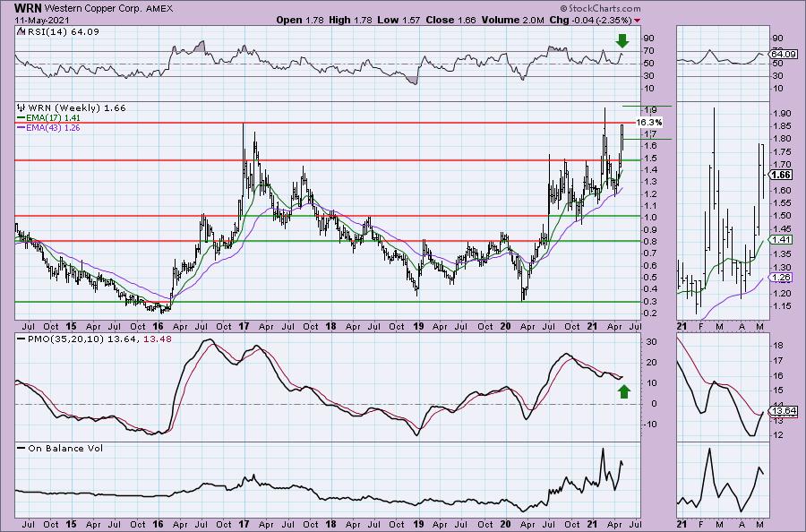
Task: Click the '13.64' PMO value tag in the right panel
Action: tap(784, 411)
